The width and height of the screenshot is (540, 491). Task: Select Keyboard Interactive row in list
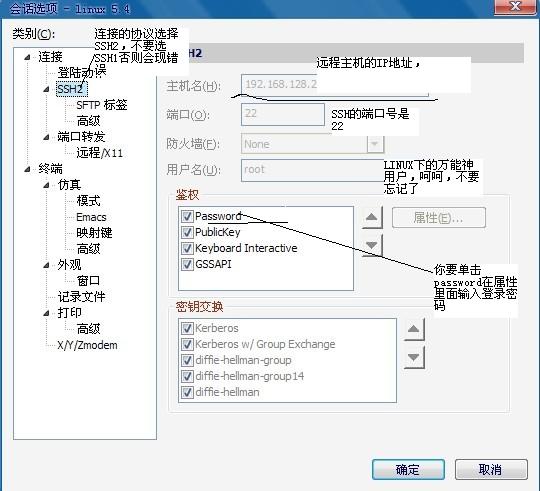coord(266,248)
